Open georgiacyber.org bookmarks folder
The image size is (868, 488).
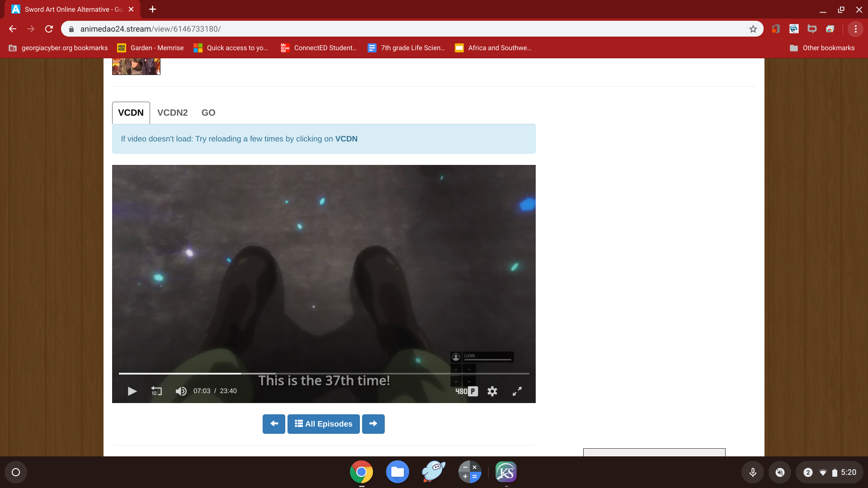(58, 48)
